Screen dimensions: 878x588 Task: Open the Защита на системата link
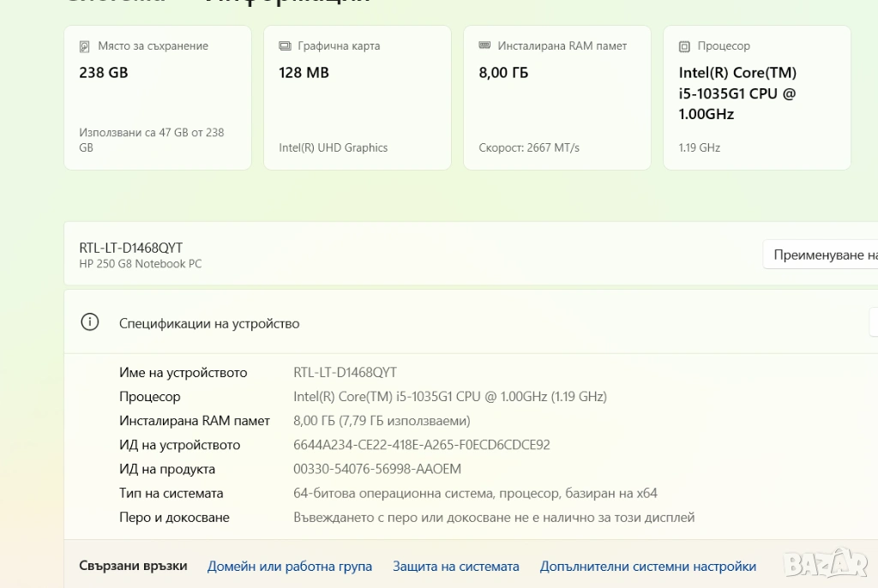click(x=456, y=567)
